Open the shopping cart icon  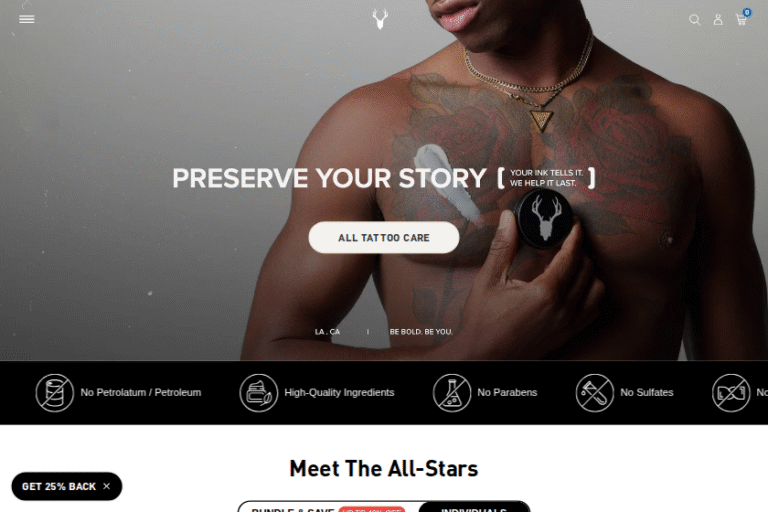[741, 20]
